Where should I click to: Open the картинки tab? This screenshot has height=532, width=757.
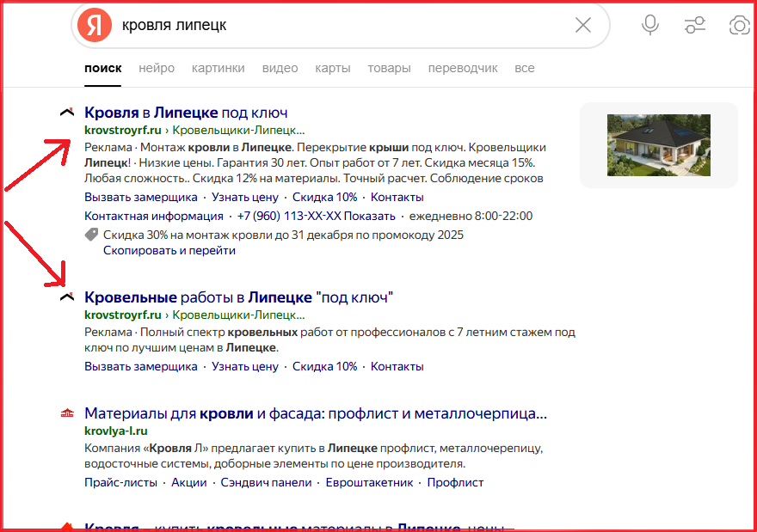pyautogui.click(x=218, y=68)
